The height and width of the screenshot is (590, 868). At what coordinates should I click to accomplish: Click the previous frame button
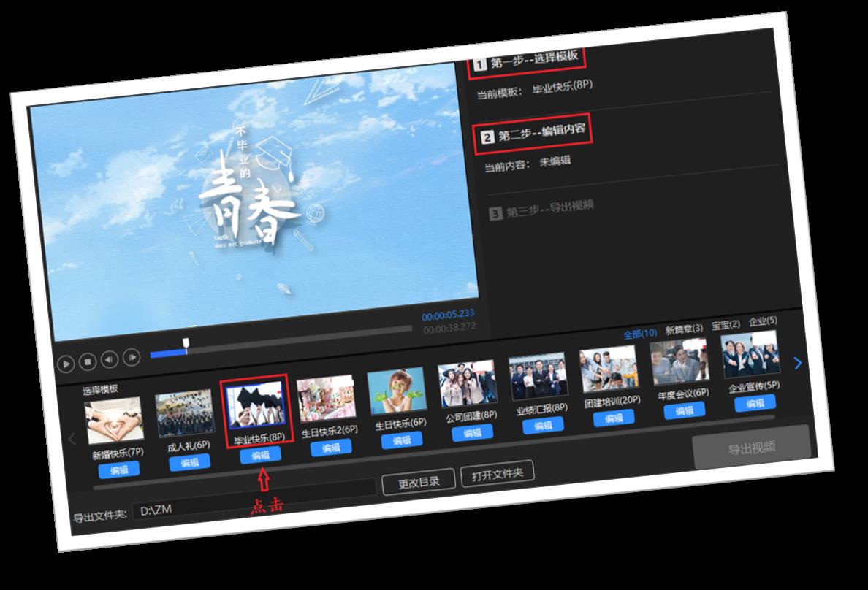click(110, 359)
